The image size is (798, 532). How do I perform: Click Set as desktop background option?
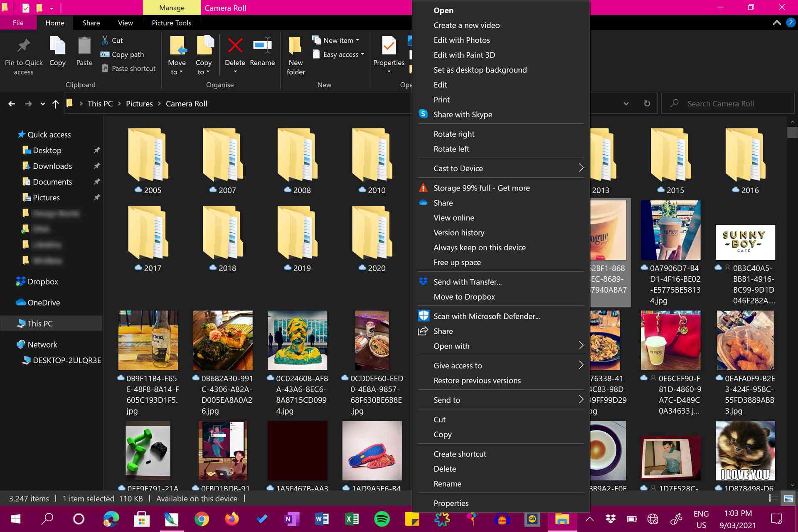point(480,69)
